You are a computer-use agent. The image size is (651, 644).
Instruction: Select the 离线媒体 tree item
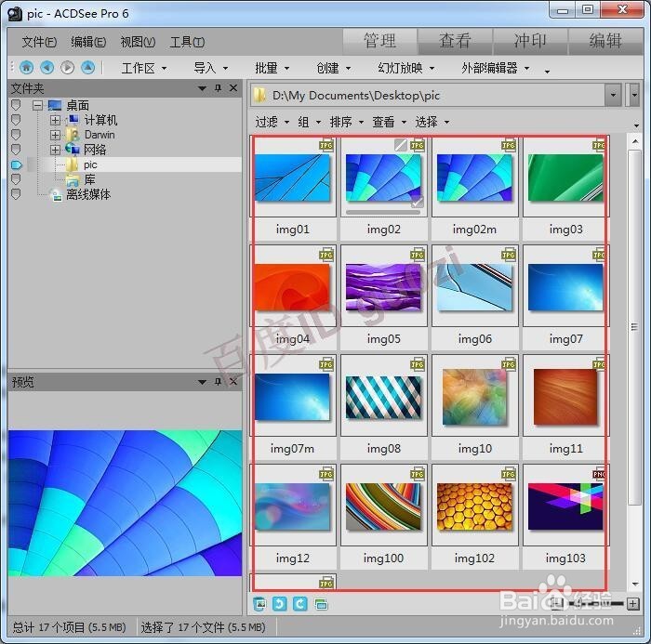pyautogui.click(x=88, y=194)
